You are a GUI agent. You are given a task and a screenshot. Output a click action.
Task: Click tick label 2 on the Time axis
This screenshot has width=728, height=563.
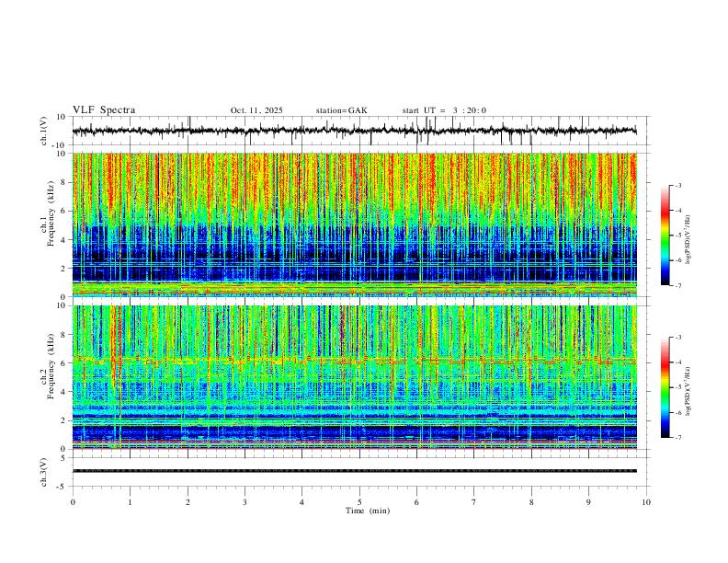(x=188, y=502)
